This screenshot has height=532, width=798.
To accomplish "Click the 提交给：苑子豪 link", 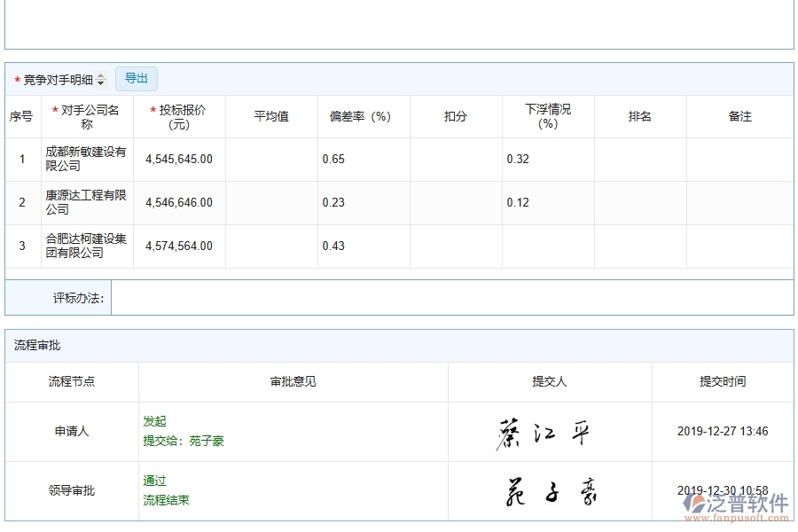I will (x=184, y=441).
